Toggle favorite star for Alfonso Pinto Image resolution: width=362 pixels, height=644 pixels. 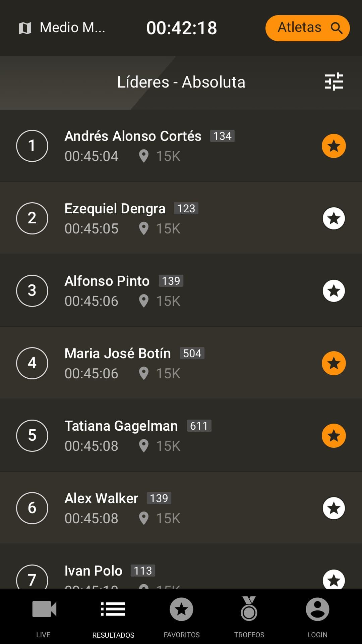pos(334,291)
